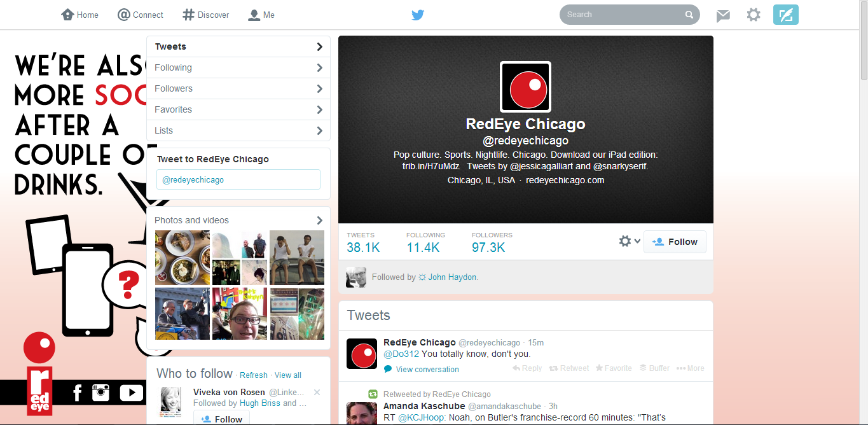
Task: Open the profile gear dropdown next to Follow
Action: (630, 241)
